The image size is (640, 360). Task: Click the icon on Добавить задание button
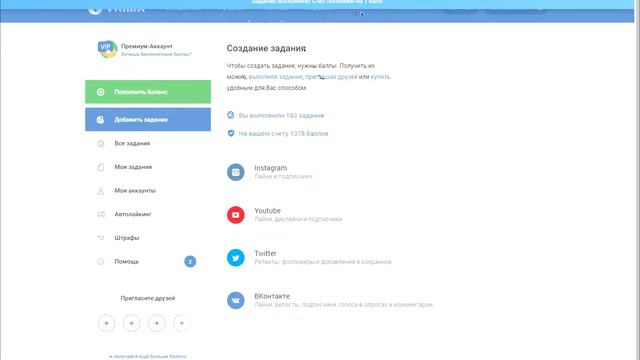[100, 120]
